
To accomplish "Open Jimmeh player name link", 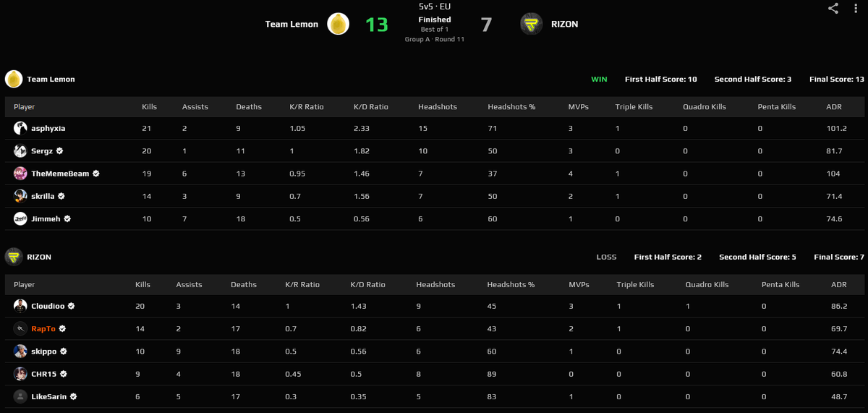I will point(46,218).
